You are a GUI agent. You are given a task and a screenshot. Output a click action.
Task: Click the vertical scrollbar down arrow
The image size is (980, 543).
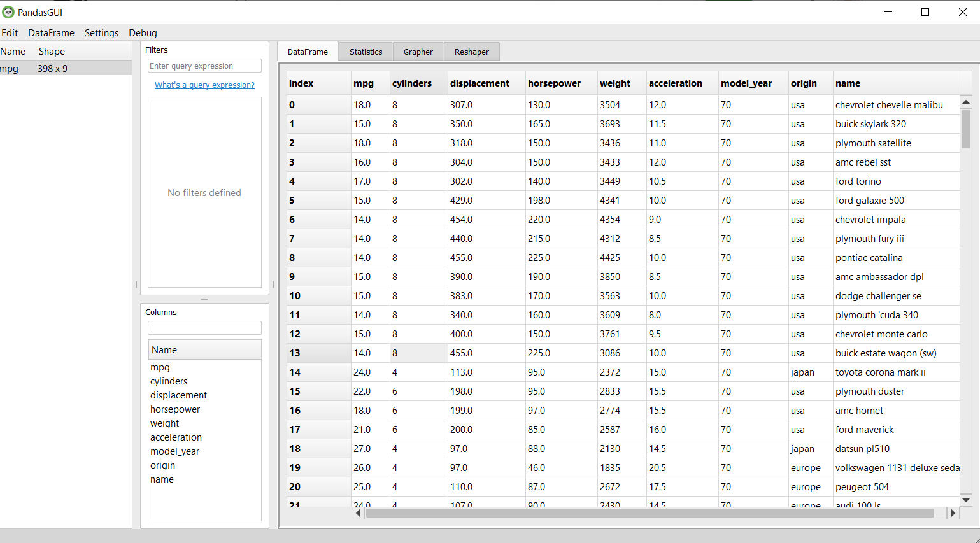pos(966,500)
